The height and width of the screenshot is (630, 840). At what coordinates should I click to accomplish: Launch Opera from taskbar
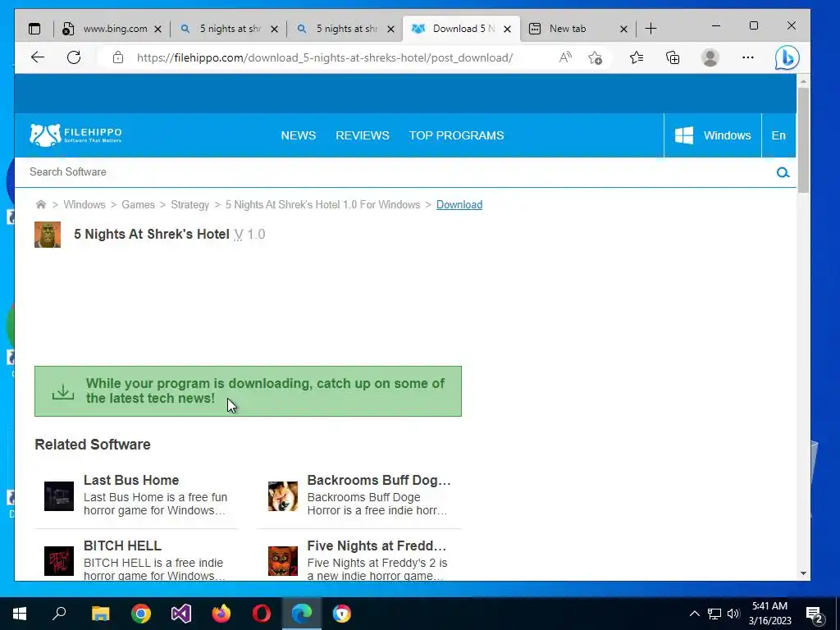262,614
